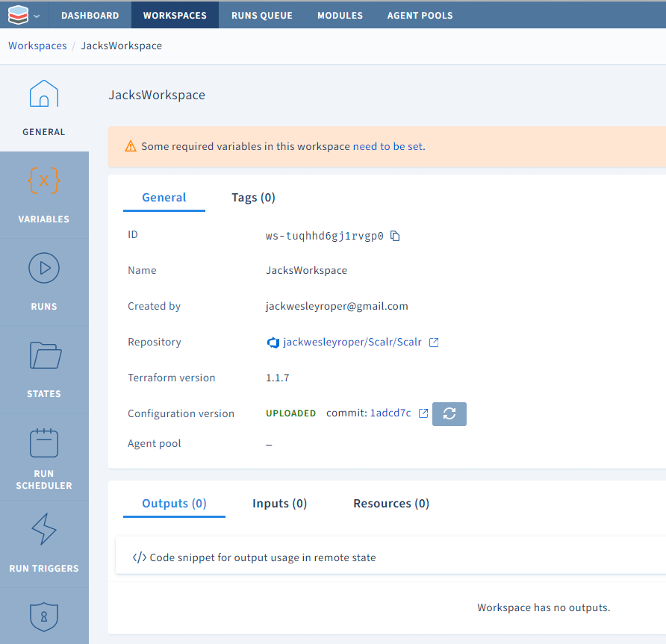Copy the workspace ID using the copy icon
666x644 pixels.
coord(395,235)
